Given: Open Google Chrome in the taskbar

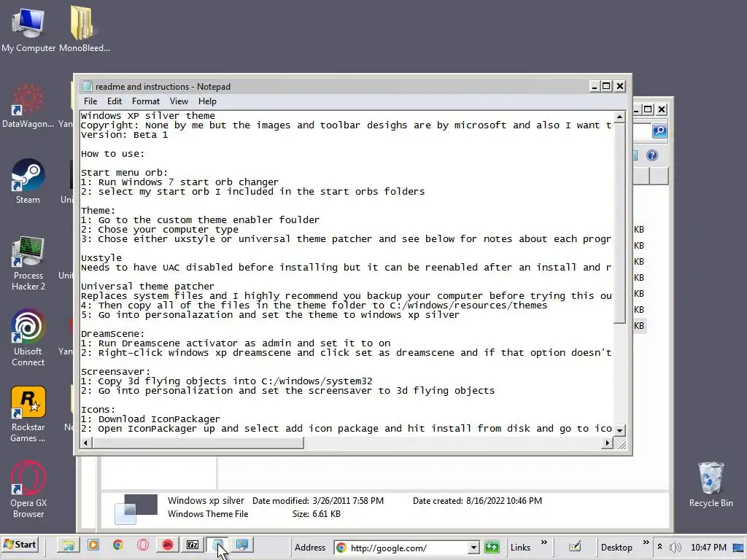Looking at the screenshot, I should pos(117,545).
